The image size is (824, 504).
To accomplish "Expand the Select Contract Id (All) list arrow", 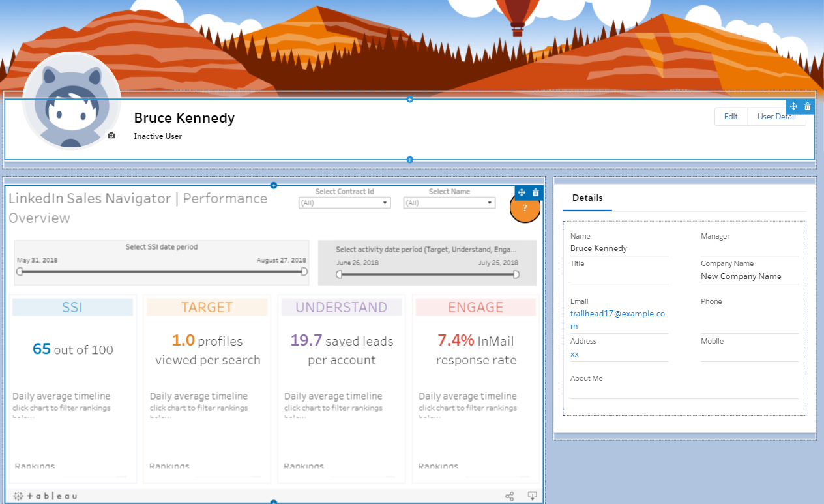I will click(385, 202).
